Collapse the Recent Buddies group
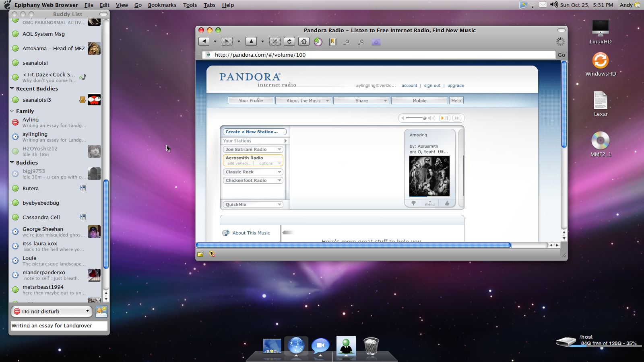644x362 pixels. click(x=12, y=88)
